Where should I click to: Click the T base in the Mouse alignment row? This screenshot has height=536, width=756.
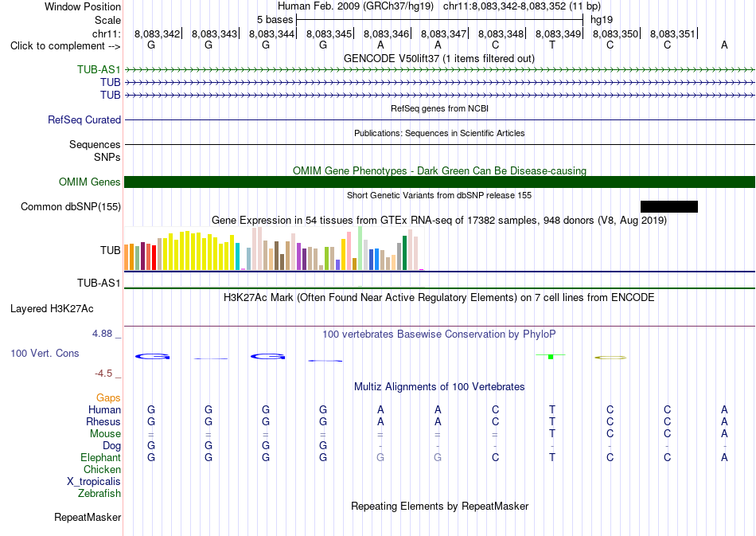552,434
